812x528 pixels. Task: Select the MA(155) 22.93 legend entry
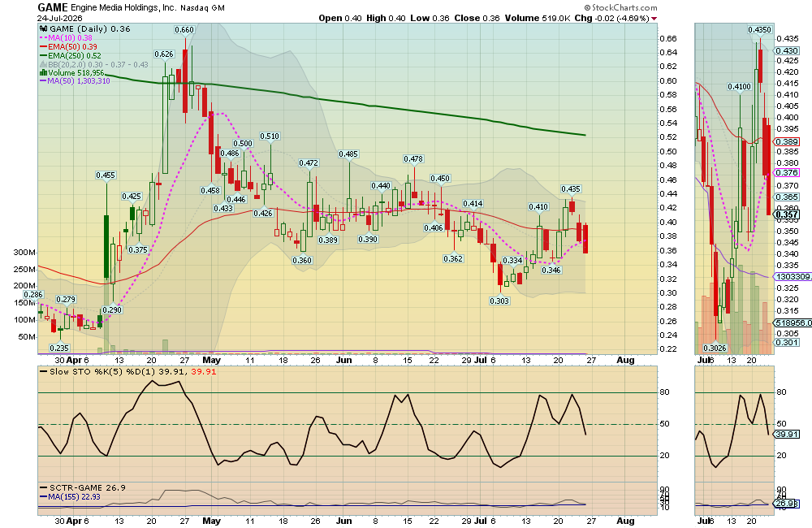point(71,496)
